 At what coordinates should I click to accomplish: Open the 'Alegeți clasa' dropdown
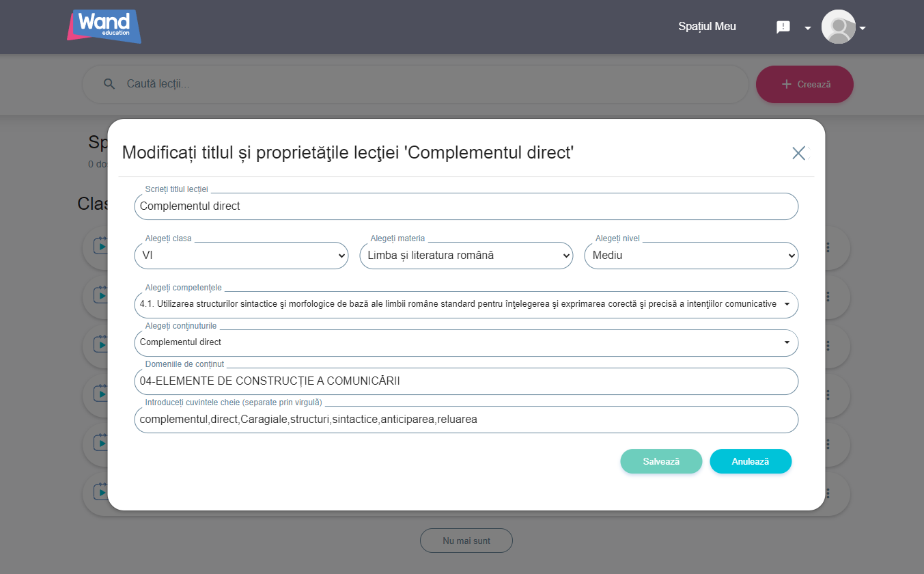click(241, 256)
